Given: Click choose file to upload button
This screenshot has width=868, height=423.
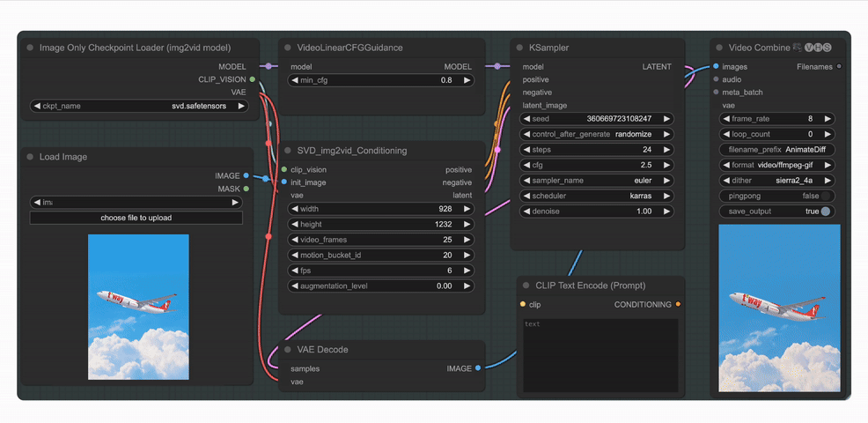Looking at the screenshot, I should (136, 218).
